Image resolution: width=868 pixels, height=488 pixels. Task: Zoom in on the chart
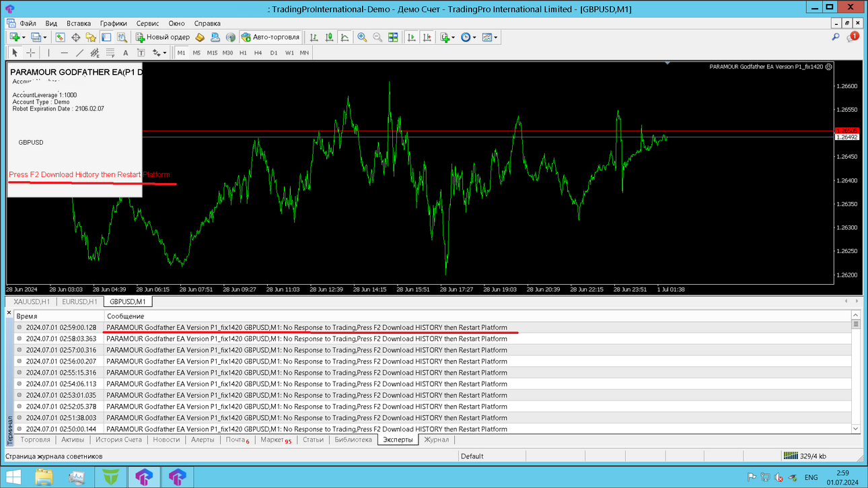click(x=362, y=38)
